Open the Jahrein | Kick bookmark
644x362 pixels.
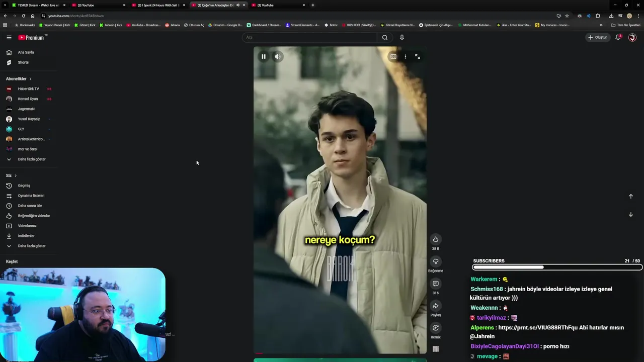[111, 25]
